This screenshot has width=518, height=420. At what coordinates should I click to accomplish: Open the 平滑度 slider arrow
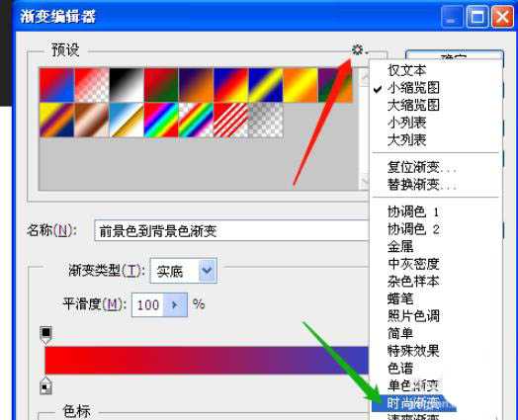(175, 304)
